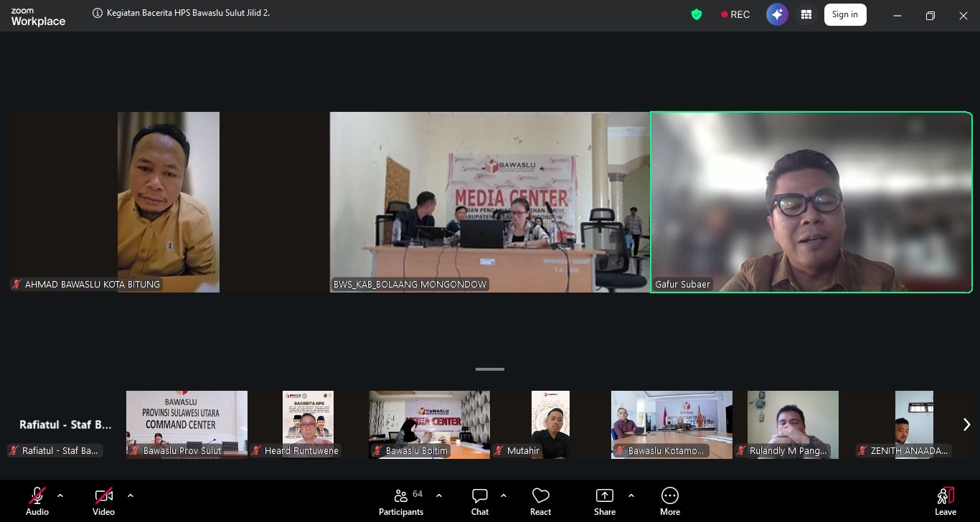Click muted mic icon beside Rulandly M Pang...

[740, 451]
